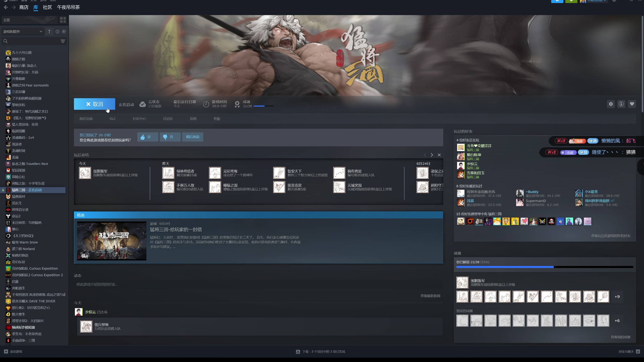The image size is (644, 362).
Task: Click 查看玩过此游戏的所有好友 link
Action: point(611,236)
